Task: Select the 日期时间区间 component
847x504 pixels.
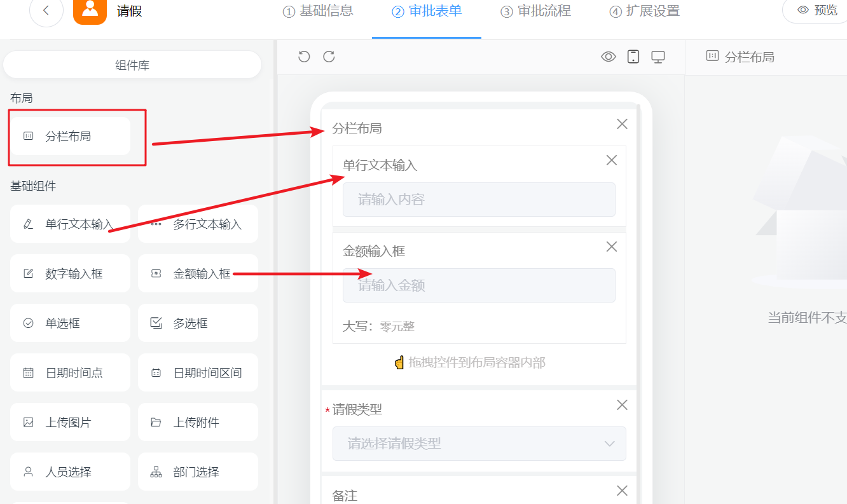Action: [x=198, y=372]
